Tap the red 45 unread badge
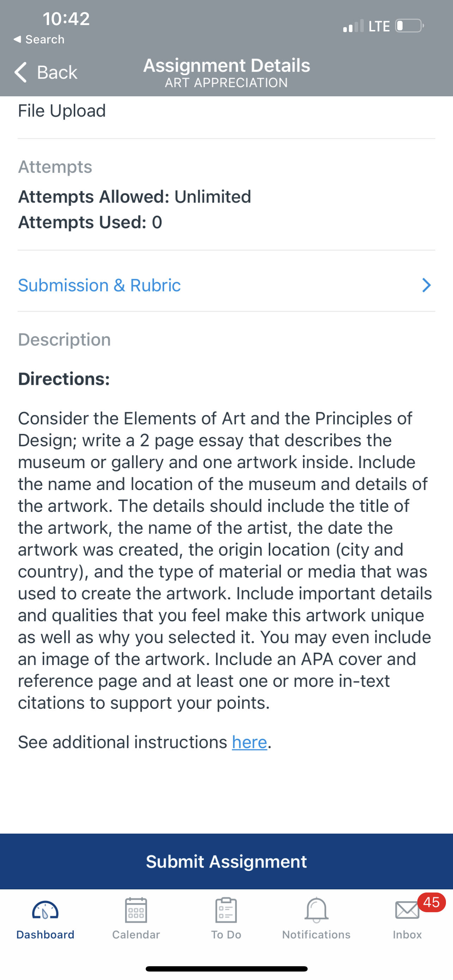The image size is (453, 980). click(431, 902)
